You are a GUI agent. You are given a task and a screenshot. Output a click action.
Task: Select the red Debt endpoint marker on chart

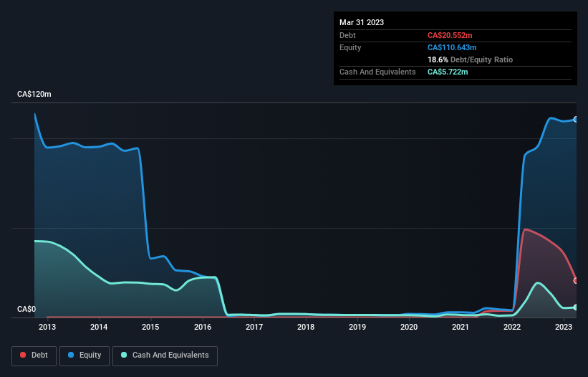[576, 280]
